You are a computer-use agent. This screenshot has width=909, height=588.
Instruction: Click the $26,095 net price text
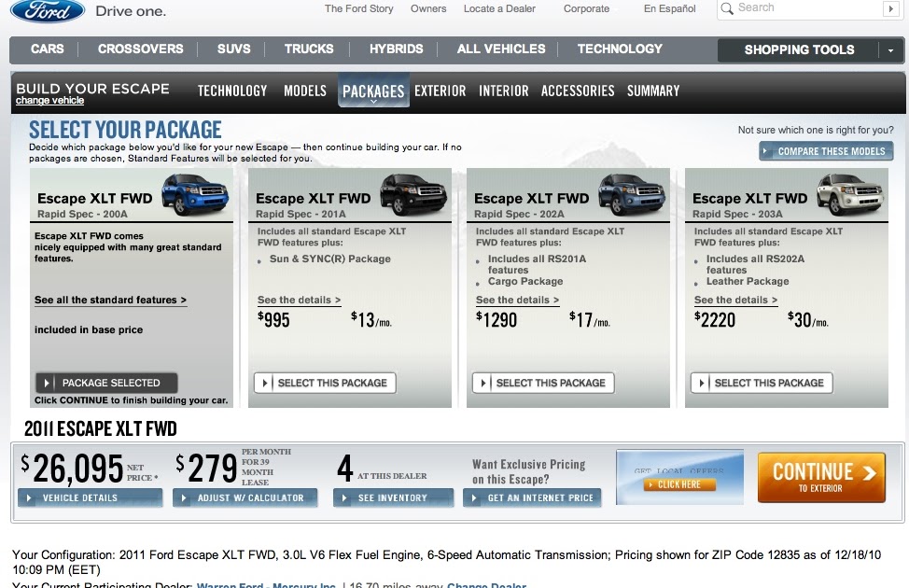[73, 469]
